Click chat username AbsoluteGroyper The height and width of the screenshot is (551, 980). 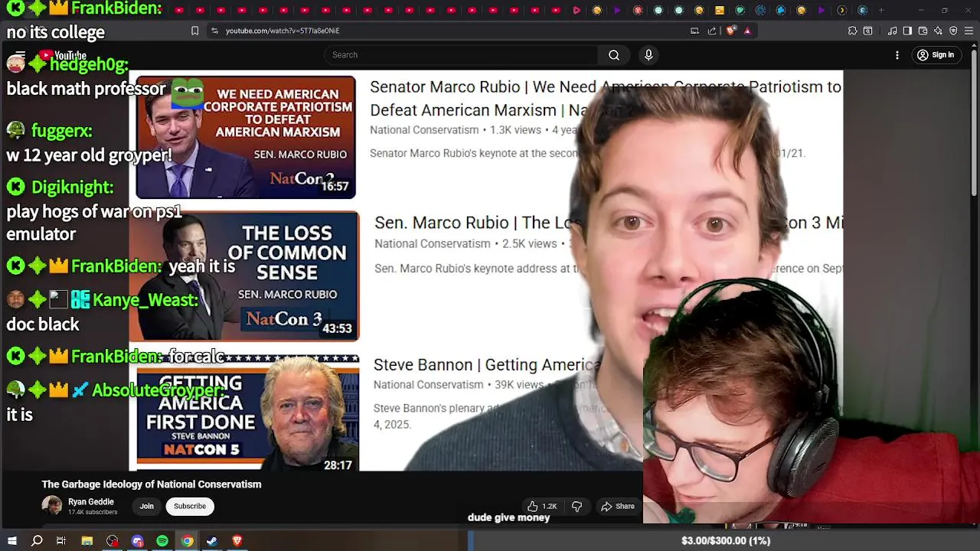pos(158,390)
